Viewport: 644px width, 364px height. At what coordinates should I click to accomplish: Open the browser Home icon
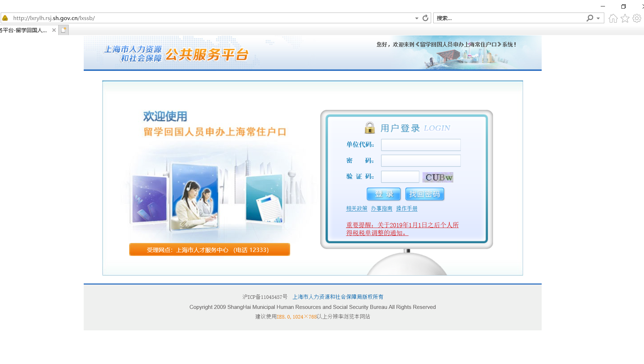(613, 18)
